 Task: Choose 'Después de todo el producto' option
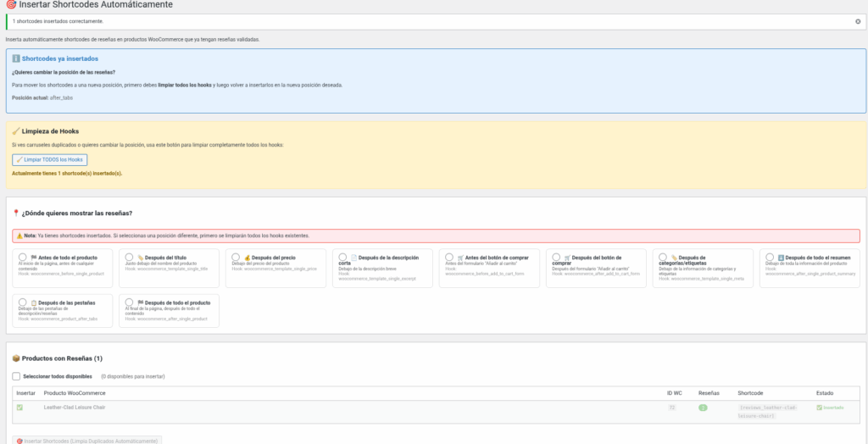click(129, 302)
